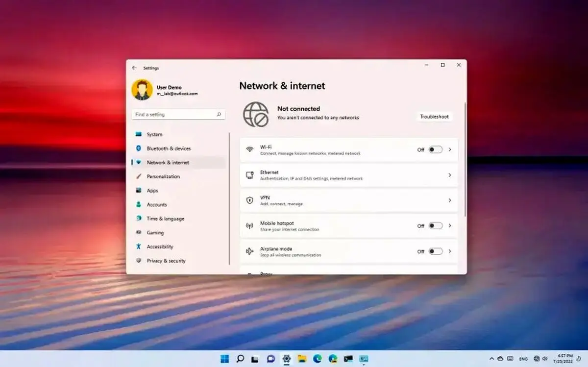
Task: Click ENG language indicator
Action: (x=524, y=359)
